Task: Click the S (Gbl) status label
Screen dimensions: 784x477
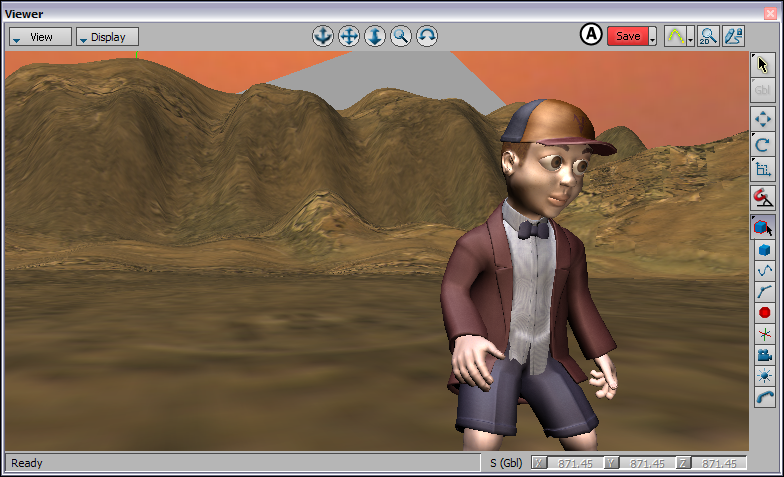Action: pos(506,463)
